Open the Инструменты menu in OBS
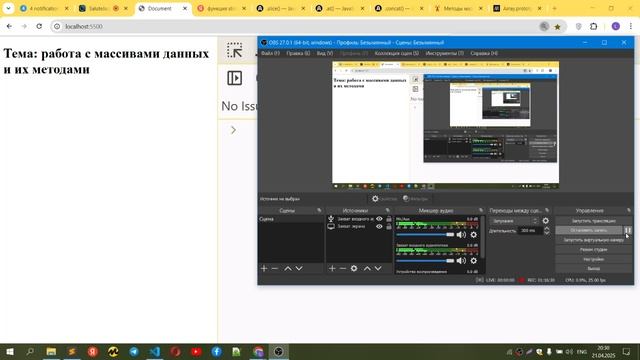Image resolution: width=640 pixels, height=360 pixels. [444, 53]
